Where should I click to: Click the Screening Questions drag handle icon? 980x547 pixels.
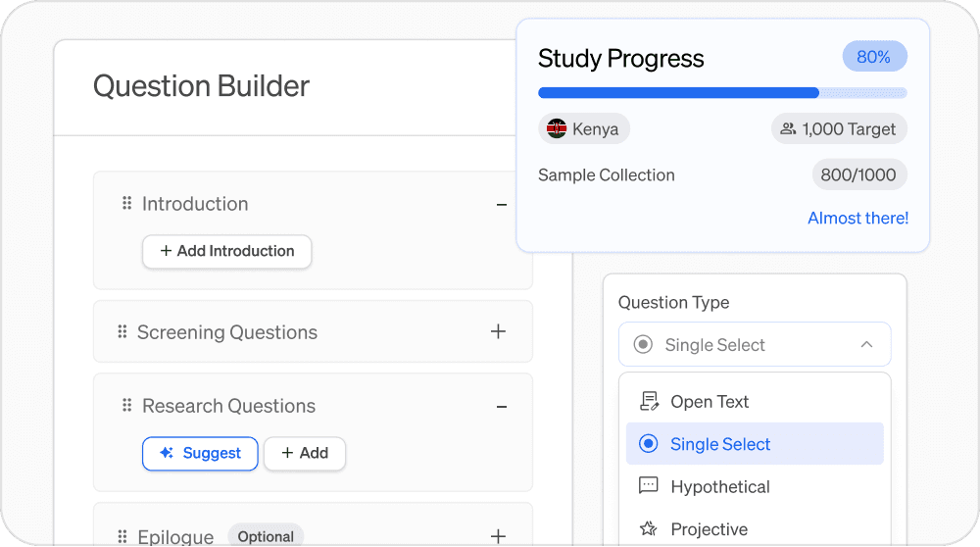pos(122,332)
